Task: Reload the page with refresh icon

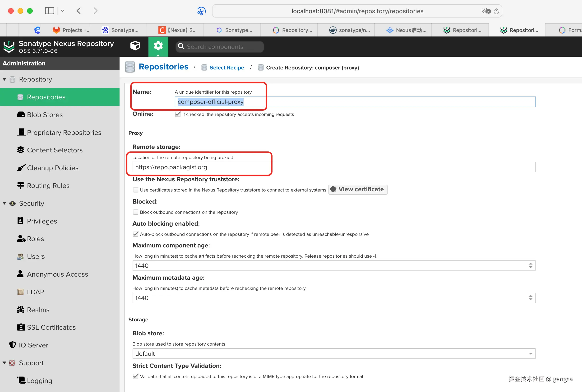Action: (496, 11)
